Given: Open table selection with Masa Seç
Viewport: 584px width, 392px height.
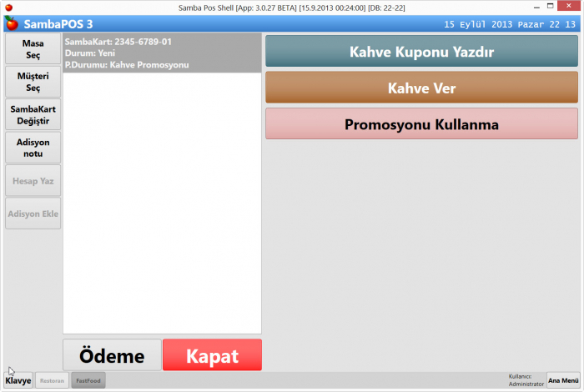Looking at the screenshot, I should coord(33,49).
